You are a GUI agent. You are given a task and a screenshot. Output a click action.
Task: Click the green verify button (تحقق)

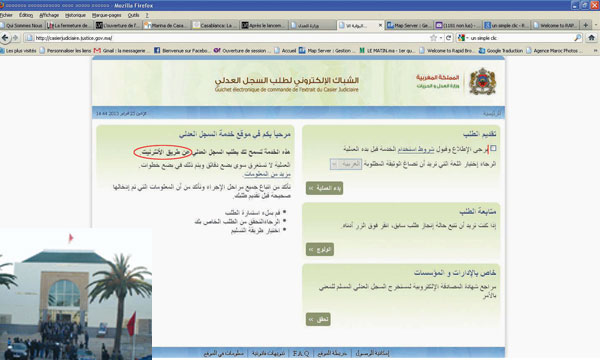pyautogui.click(x=318, y=319)
